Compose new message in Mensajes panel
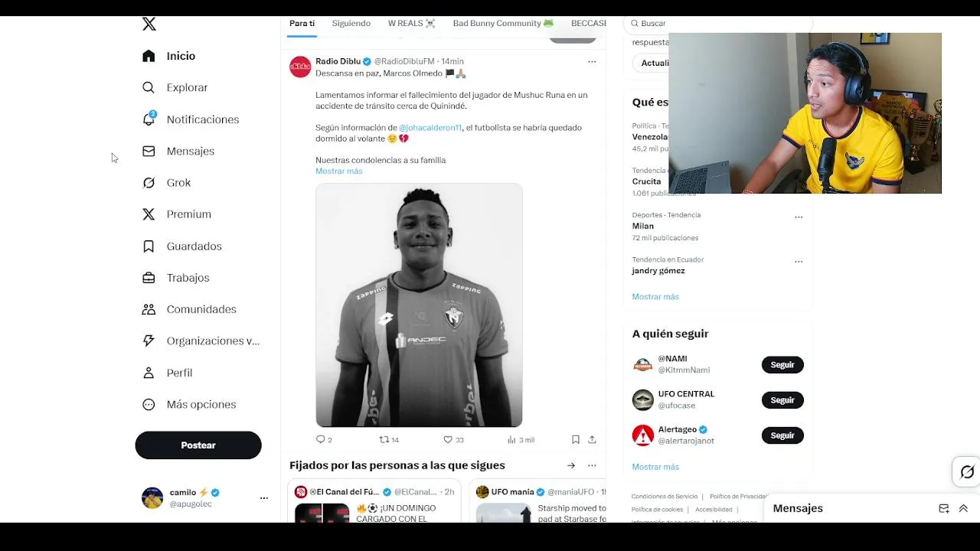The image size is (980, 551). [x=944, y=508]
